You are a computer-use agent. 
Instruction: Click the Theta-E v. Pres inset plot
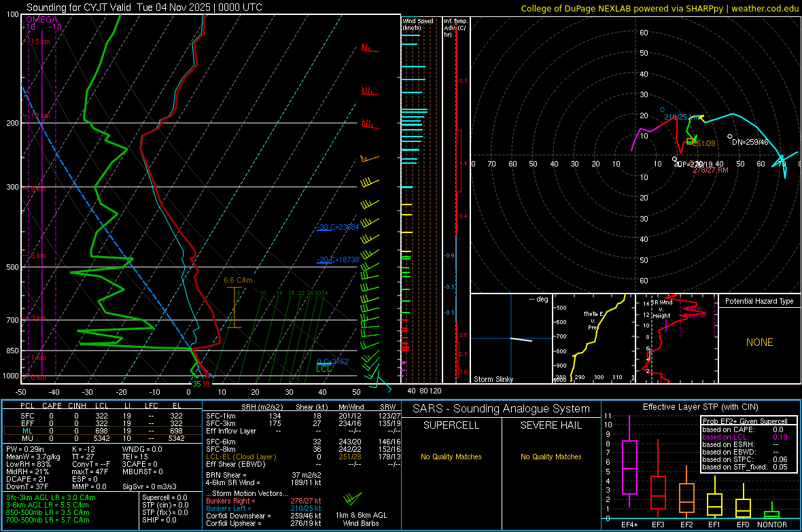[x=594, y=338]
